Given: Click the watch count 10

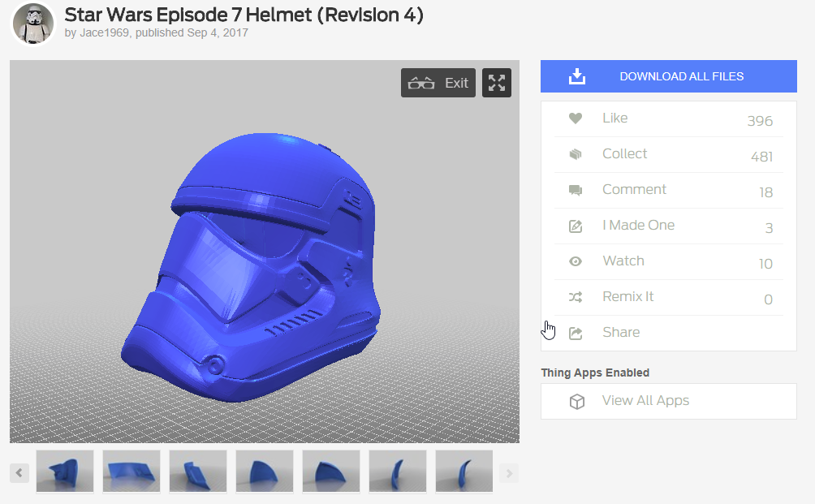Looking at the screenshot, I should (x=765, y=264).
